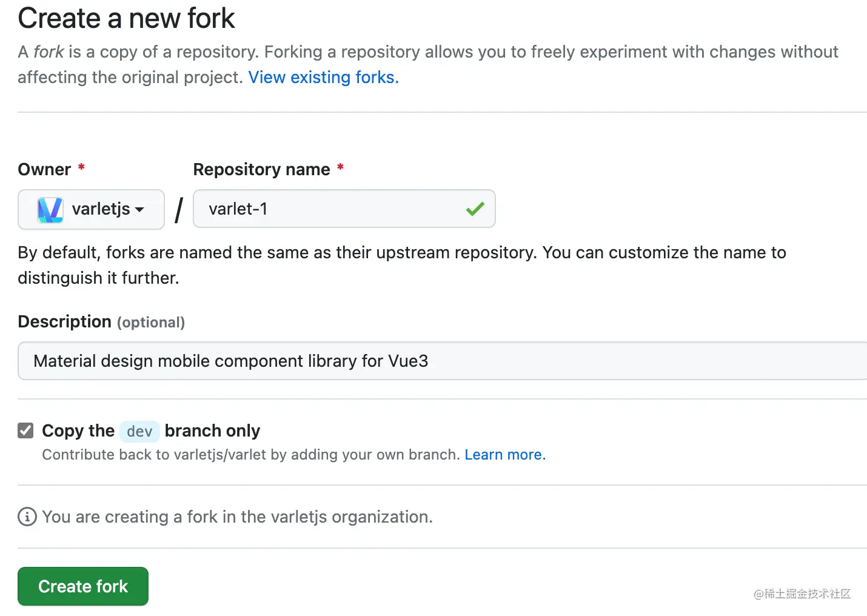The width and height of the screenshot is (867, 616).
Task: Focus the Description input field
Action: tap(443, 361)
